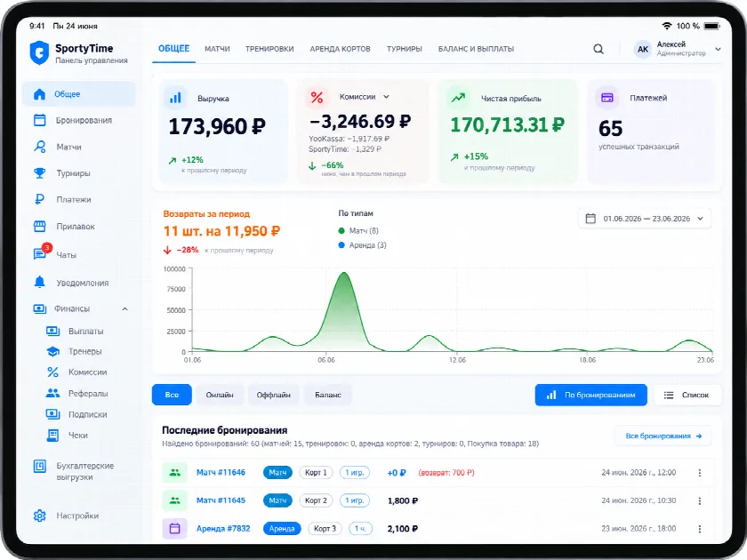The height and width of the screenshot is (560, 747).
Task: Click the Матчи person icon in sidebar
Action: (39, 147)
